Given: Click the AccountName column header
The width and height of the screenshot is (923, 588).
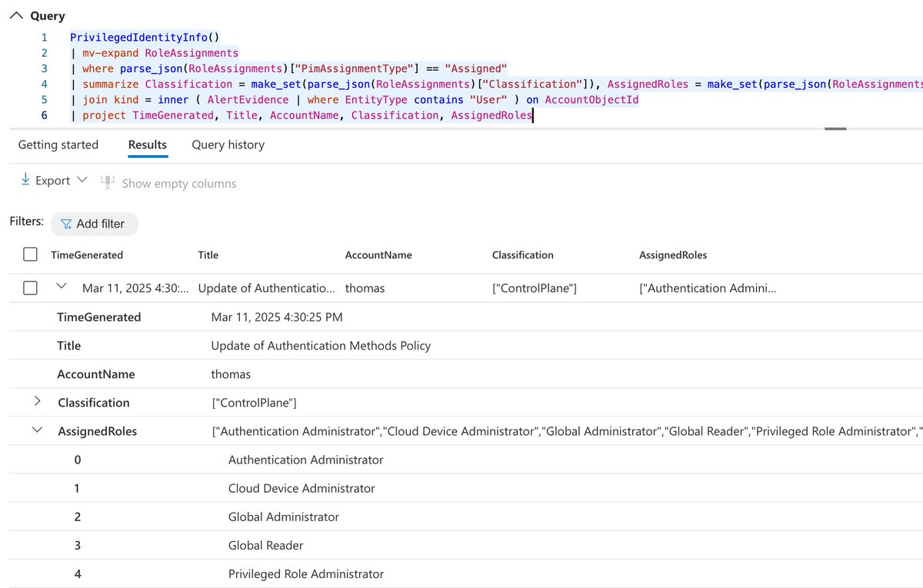Looking at the screenshot, I should (x=378, y=254).
